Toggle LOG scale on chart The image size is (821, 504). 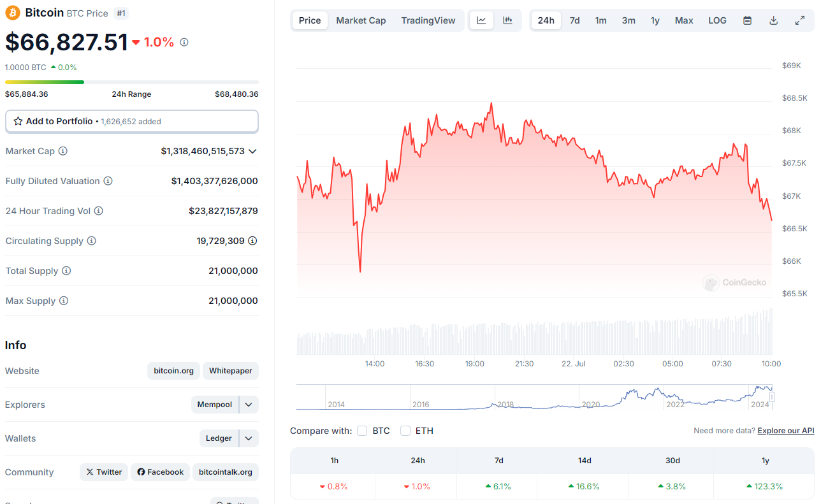coord(717,20)
